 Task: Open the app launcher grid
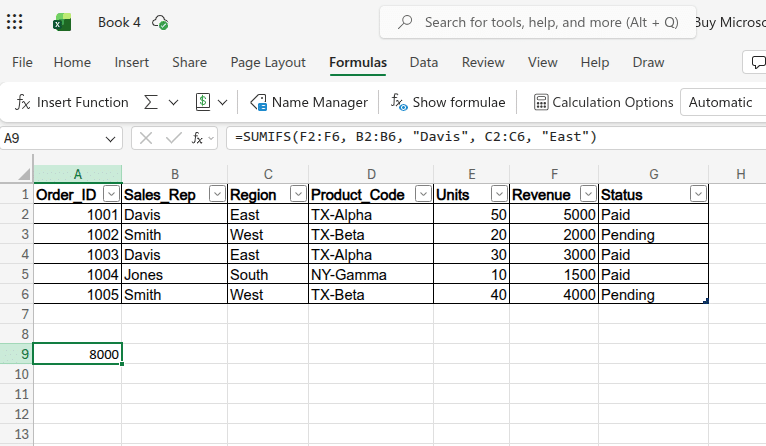coord(15,22)
